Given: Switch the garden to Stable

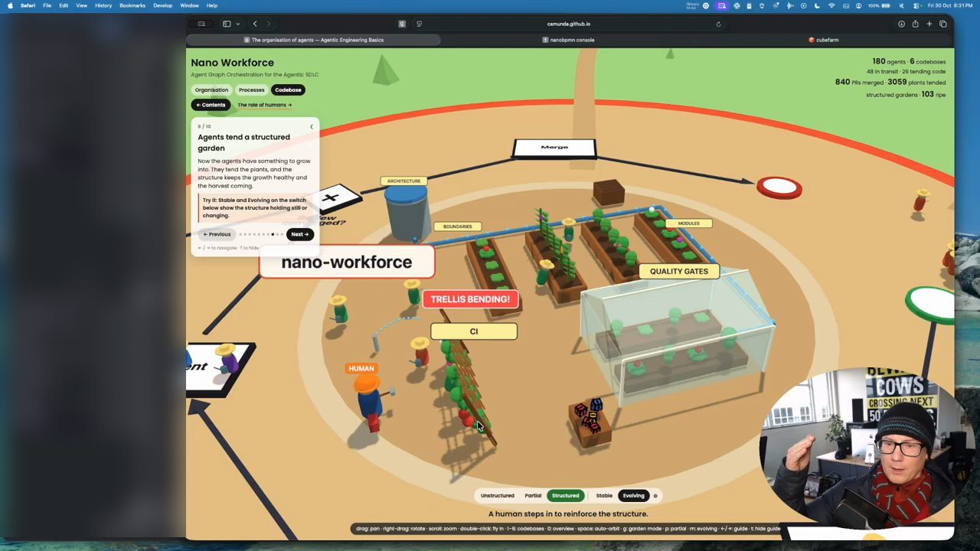Looking at the screenshot, I should click(604, 496).
